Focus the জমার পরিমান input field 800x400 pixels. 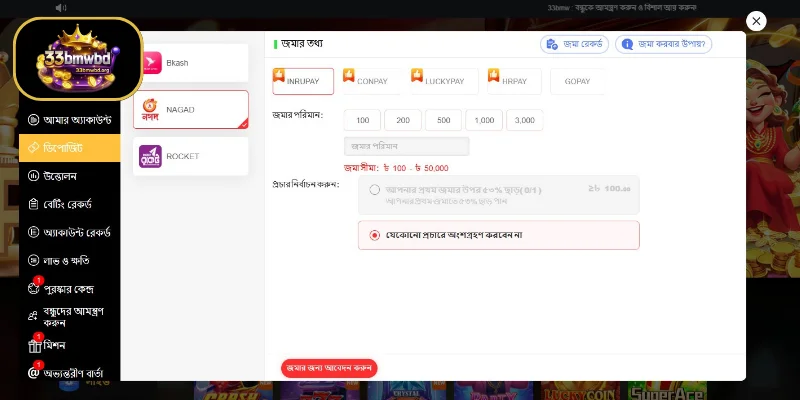407,146
